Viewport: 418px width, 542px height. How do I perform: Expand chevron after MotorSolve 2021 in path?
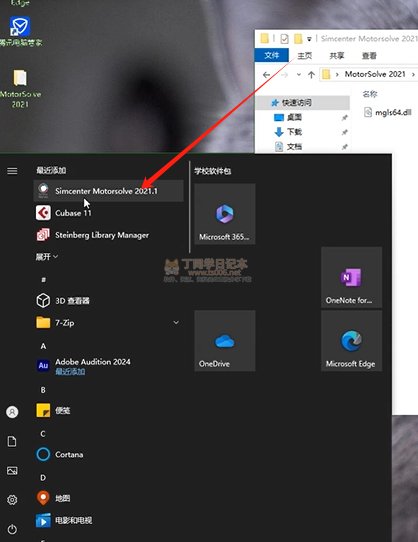(413, 74)
